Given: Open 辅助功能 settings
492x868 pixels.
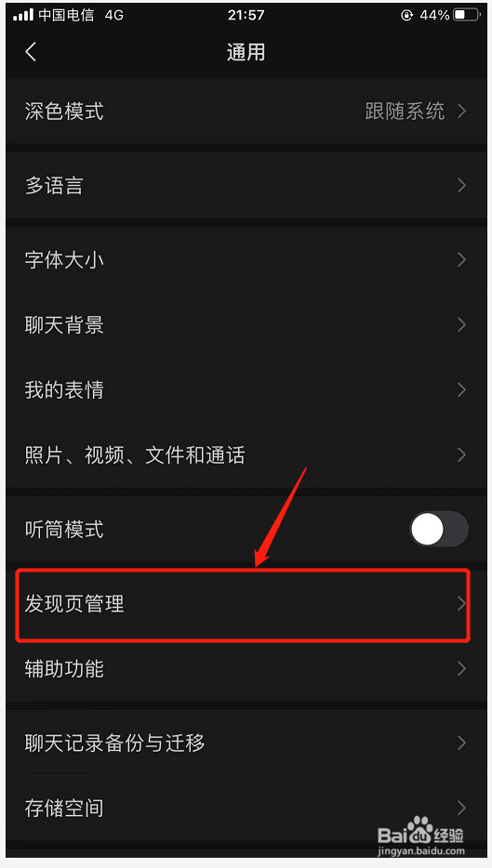Looking at the screenshot, I should 246,669.
